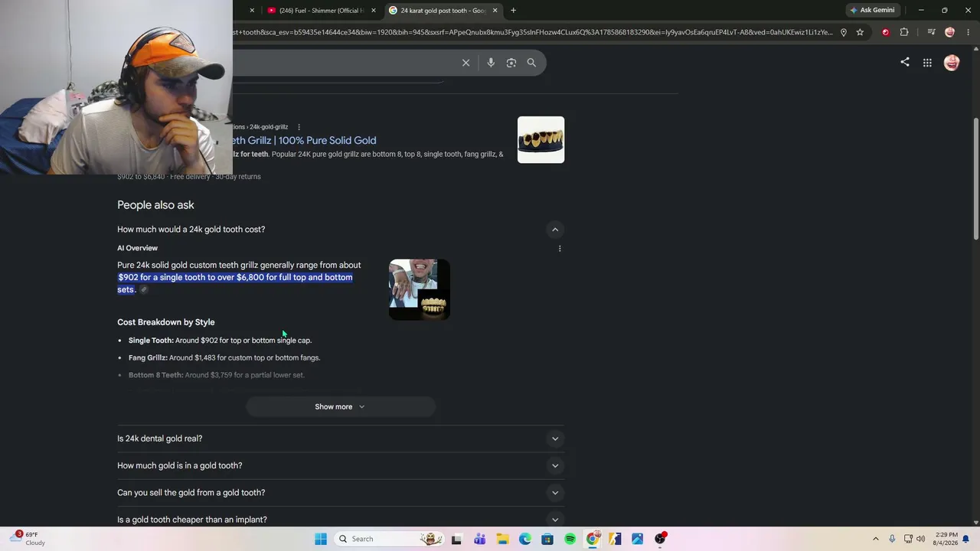This screenshot has height=551, width=980.
Task: Open the red extension icon in toolbar
Action: click(886, 32)
